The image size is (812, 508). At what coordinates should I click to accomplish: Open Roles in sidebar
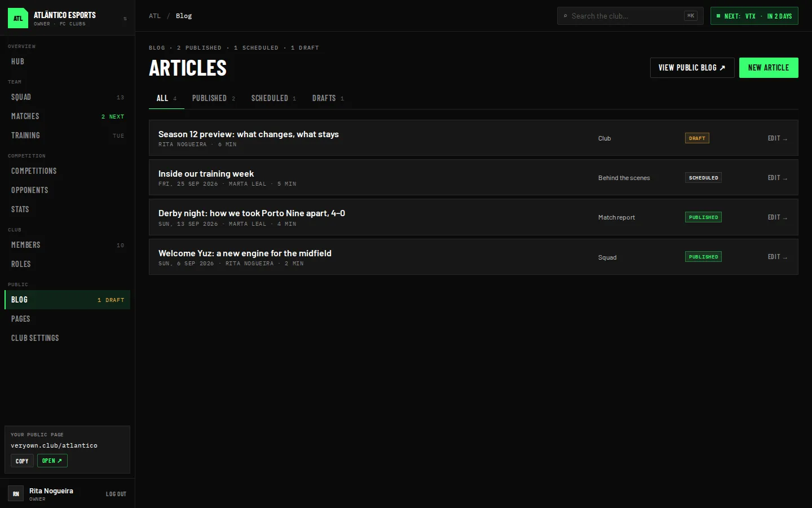tap(67, 264)
